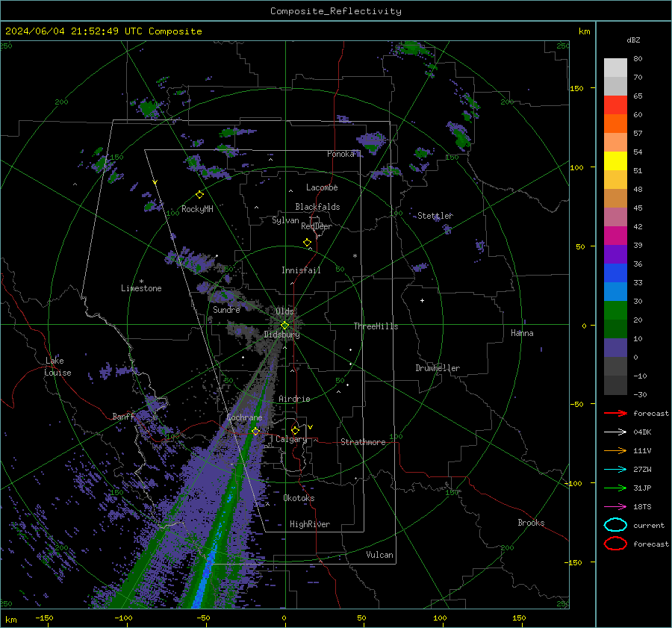Image resolution: width=672 pixels, height=628 pixels.
Task: Click the Limestone label
Action: tap(141, 288)
